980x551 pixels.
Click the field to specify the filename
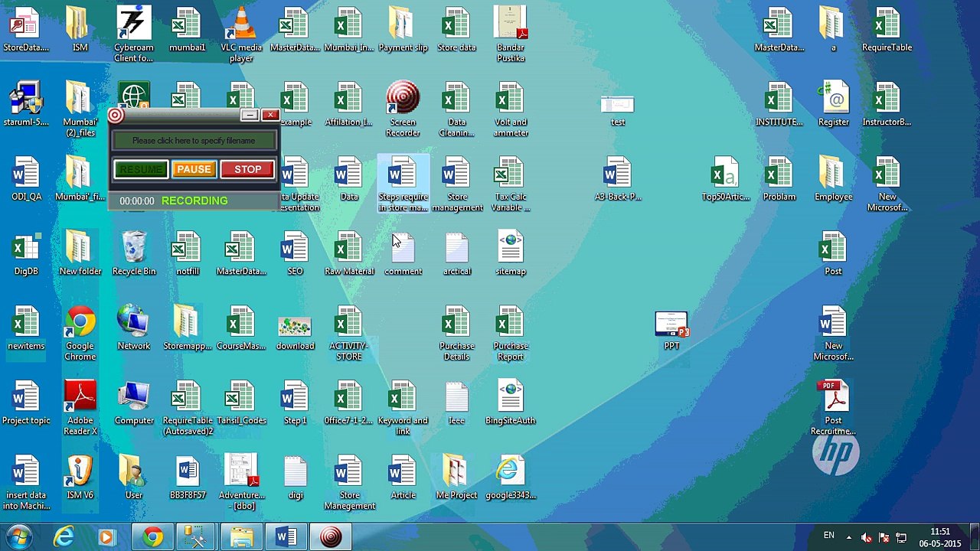tap(194, 141)
